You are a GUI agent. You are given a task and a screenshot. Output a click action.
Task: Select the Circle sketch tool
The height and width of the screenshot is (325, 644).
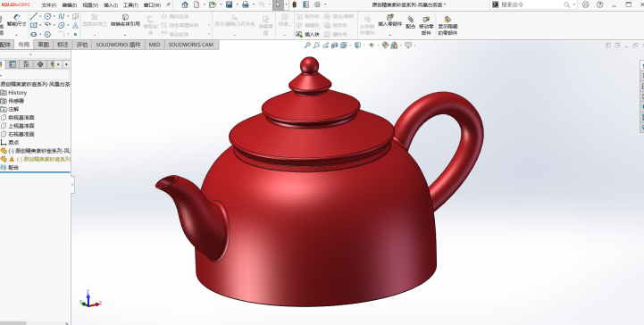coord(47,16)
